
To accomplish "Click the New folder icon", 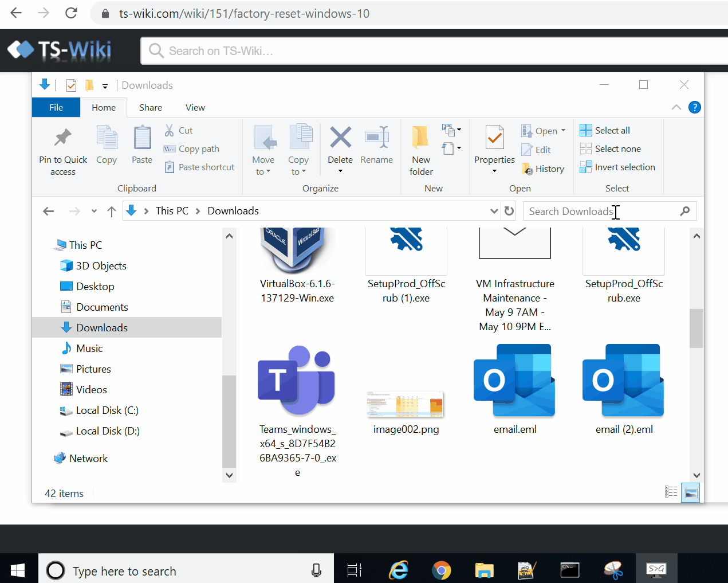I will (x=421, y=138).
